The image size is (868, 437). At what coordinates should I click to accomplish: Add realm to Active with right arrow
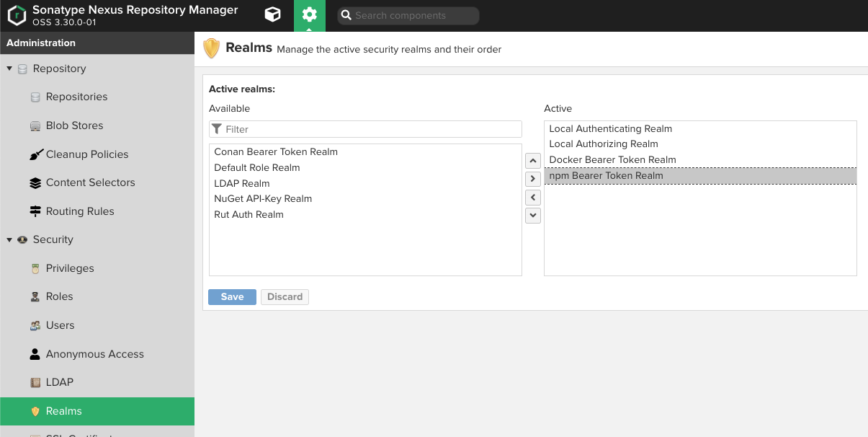(533, 178)
